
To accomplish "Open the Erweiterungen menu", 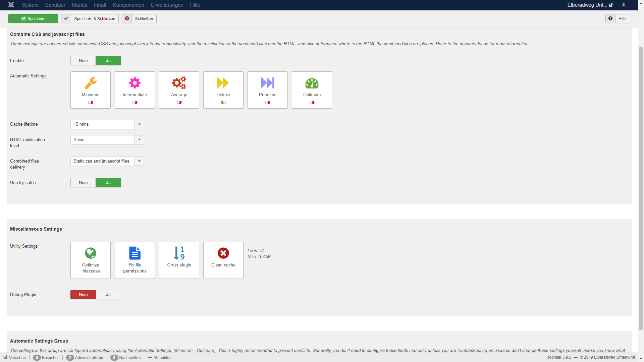I will coord(167,5).
